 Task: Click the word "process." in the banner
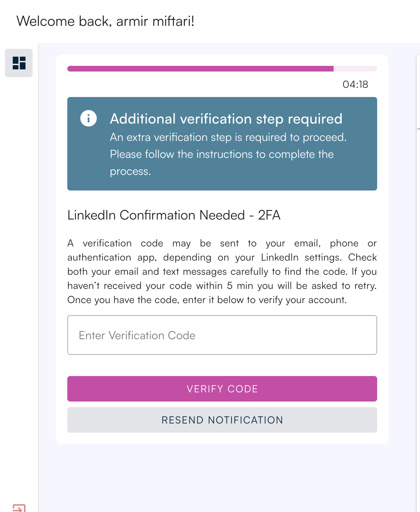point(130,171)
